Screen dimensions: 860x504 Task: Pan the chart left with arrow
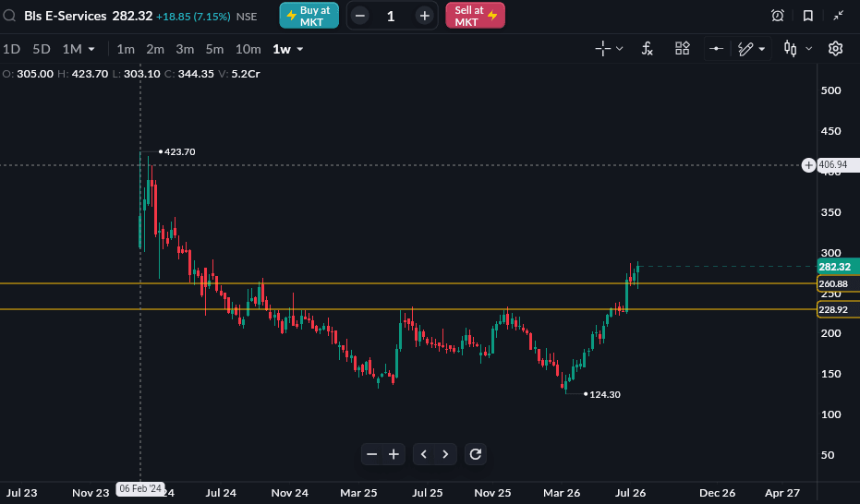tap(423, 454)
